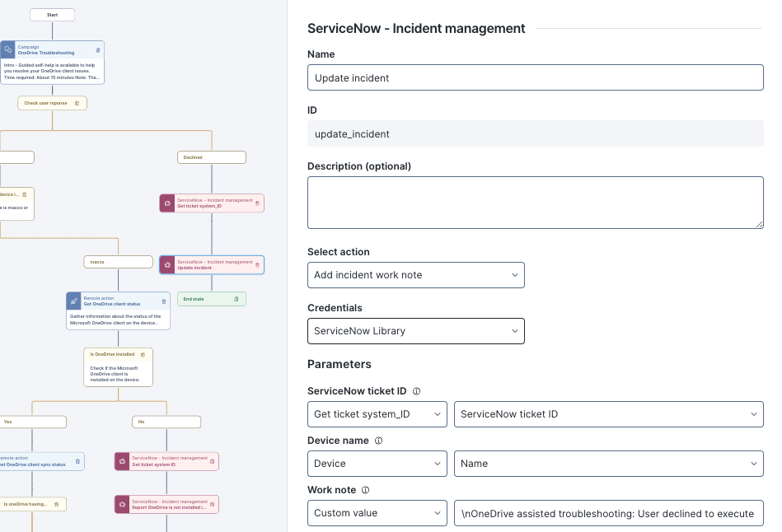The width and height of the screenshot is (782, 532).
Task: Show the Device name info tooltip icon
Action: coord(378,441)
